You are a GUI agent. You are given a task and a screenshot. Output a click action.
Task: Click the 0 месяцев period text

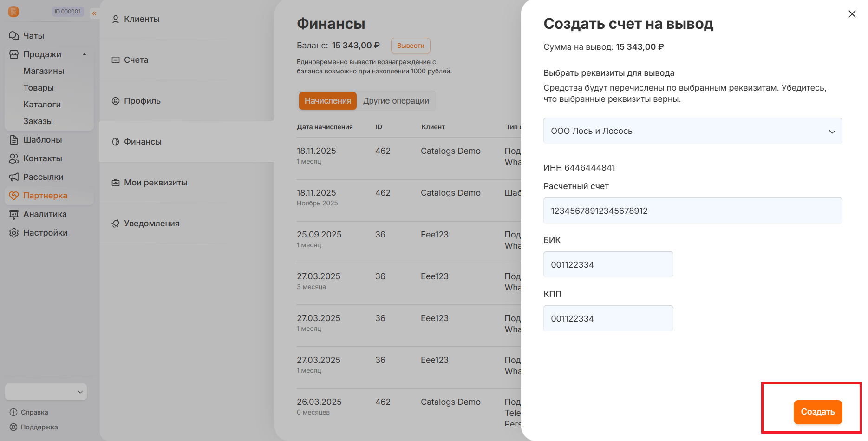313,412
